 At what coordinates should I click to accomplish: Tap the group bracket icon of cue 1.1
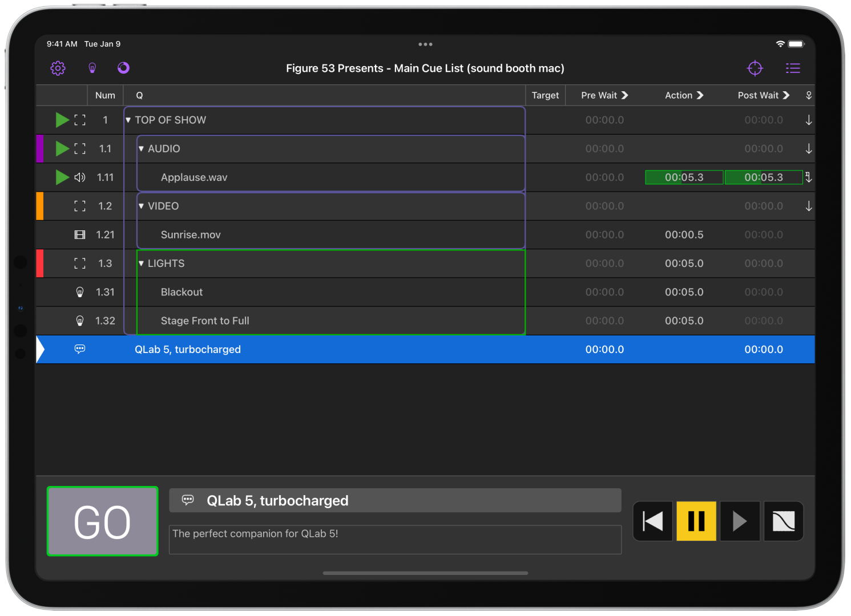(x=80, y=149)
